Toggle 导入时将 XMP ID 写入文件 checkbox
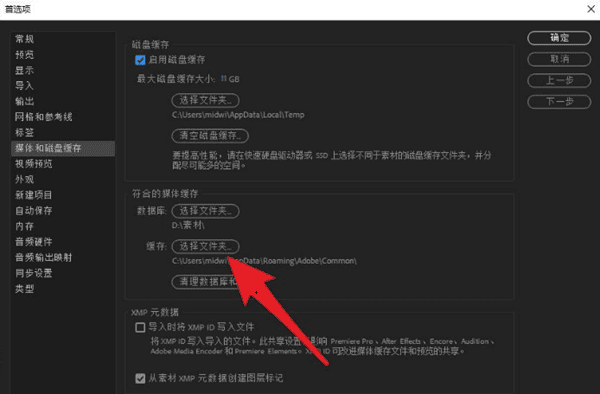This screenshot has width=600, height=394. click(x=140, y=327)
